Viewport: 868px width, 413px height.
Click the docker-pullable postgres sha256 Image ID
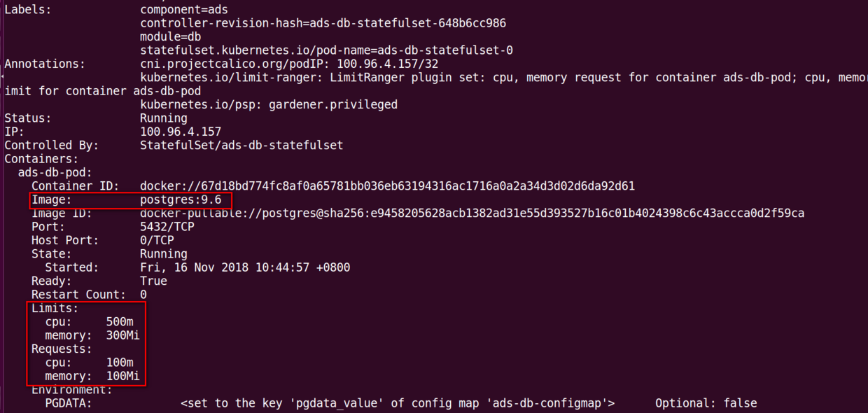coord(472,213)
